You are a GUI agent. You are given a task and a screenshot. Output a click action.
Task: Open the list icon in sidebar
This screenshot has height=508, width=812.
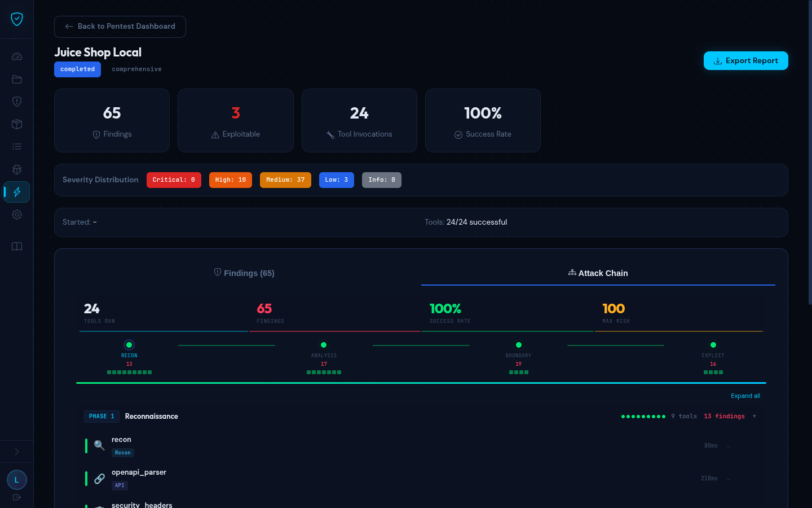(x=17, y=147)
